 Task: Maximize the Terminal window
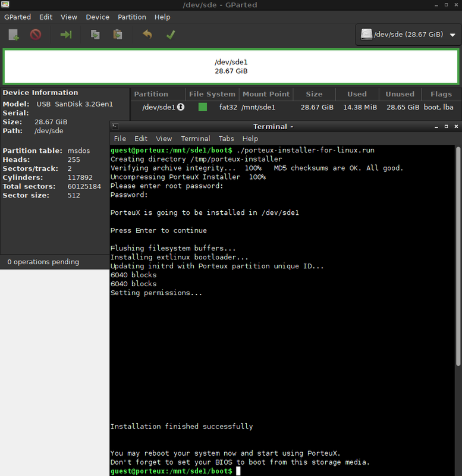click(x=446, y=126)
